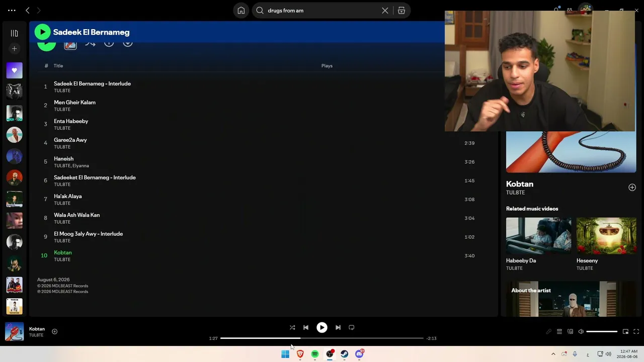Open the Spotify Home page
644x362 pixels.
coord(241,11)
